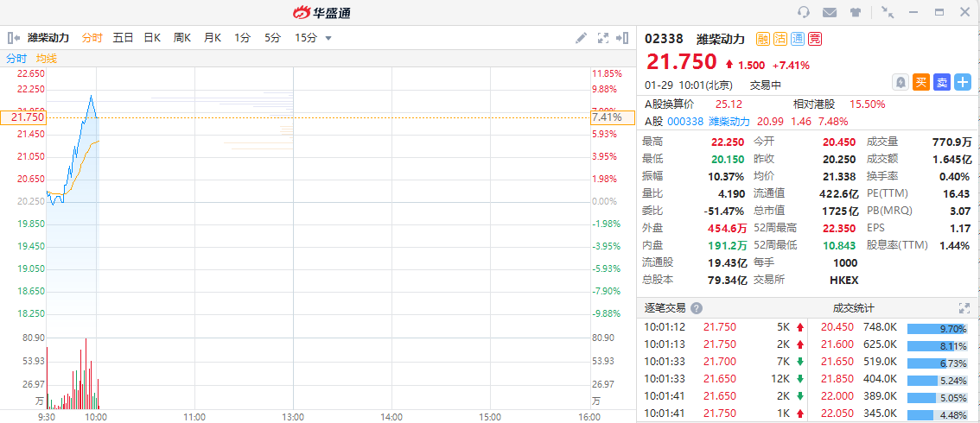The height and width of the screenshot is (423, 980).
Task: Open A-share code 000338 link
Action: pyautogui.click(x=685, y=122)
